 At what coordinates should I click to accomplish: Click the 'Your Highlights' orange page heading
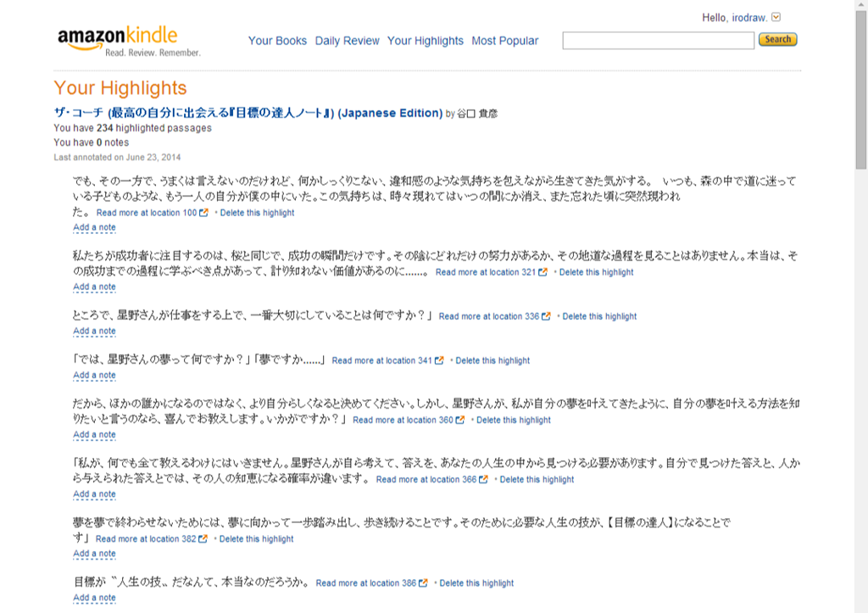pyautogui.click(x=120, y=88)
